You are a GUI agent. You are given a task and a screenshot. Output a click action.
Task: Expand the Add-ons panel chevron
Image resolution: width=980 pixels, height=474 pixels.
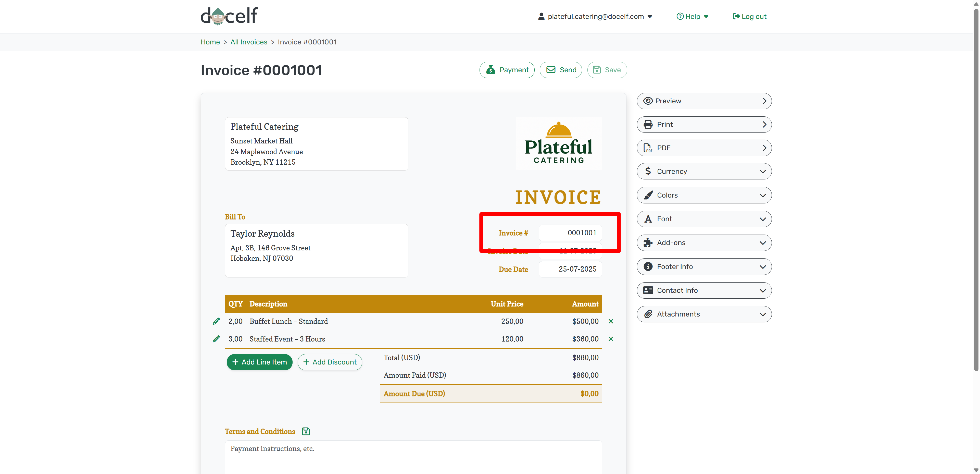coord(762,242)
